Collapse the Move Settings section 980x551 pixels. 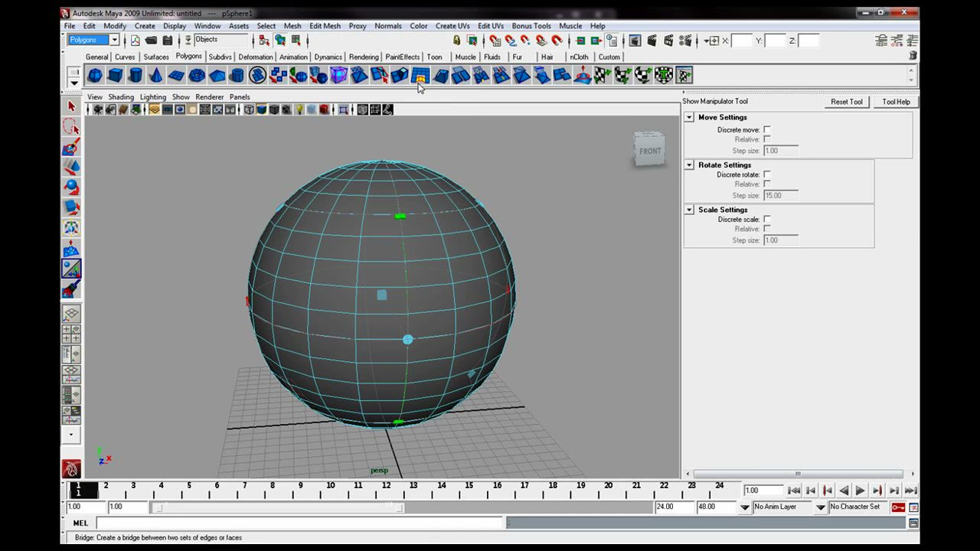point(689,117)
